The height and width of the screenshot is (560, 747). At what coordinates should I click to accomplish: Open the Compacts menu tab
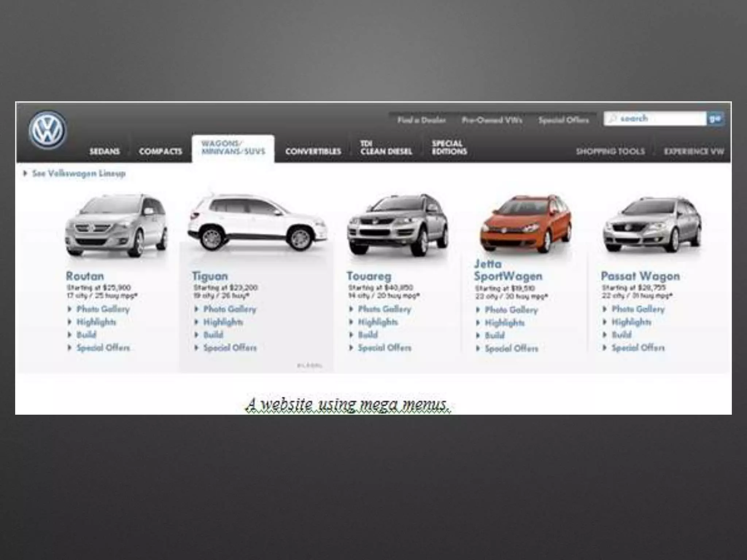(x=160, y=151)
